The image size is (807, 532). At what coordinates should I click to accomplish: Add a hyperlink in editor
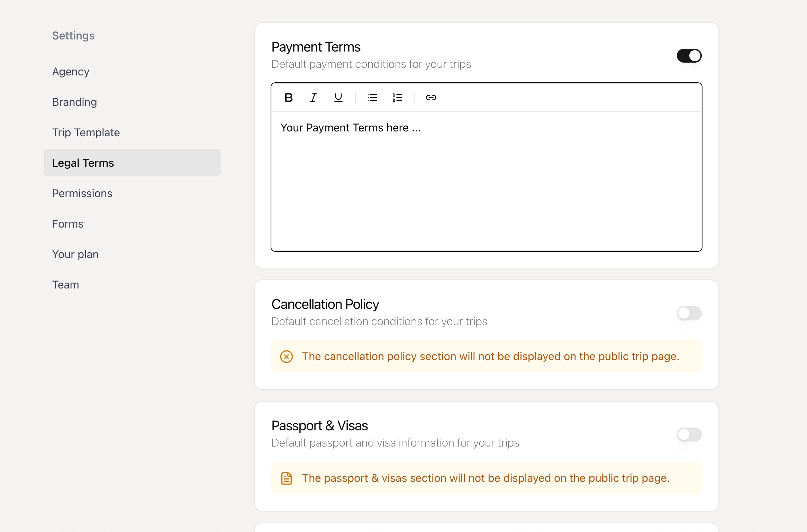(431, 98)
